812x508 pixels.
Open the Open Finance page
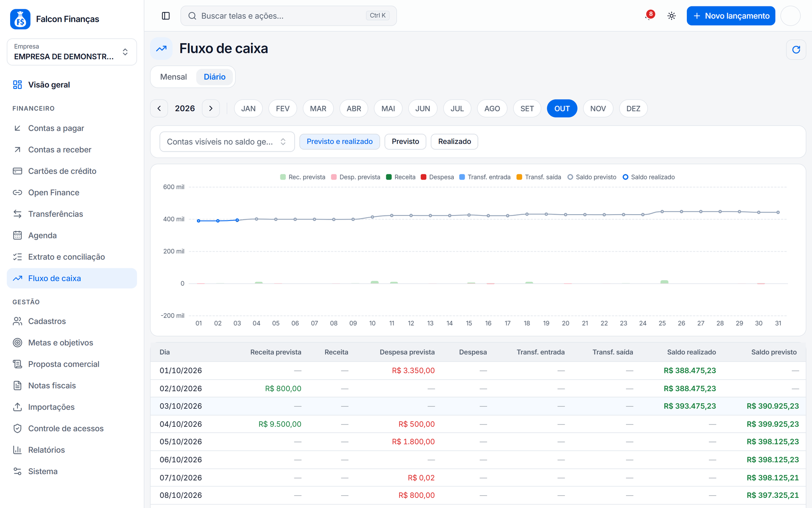(x=72, y=193)
